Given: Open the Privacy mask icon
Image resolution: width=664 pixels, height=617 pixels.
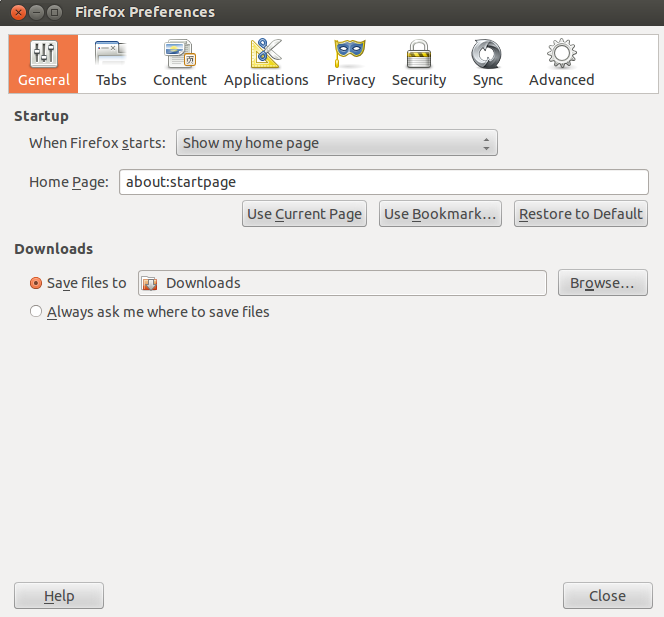Looking at the screenshot, I should (x=350, y=53).
